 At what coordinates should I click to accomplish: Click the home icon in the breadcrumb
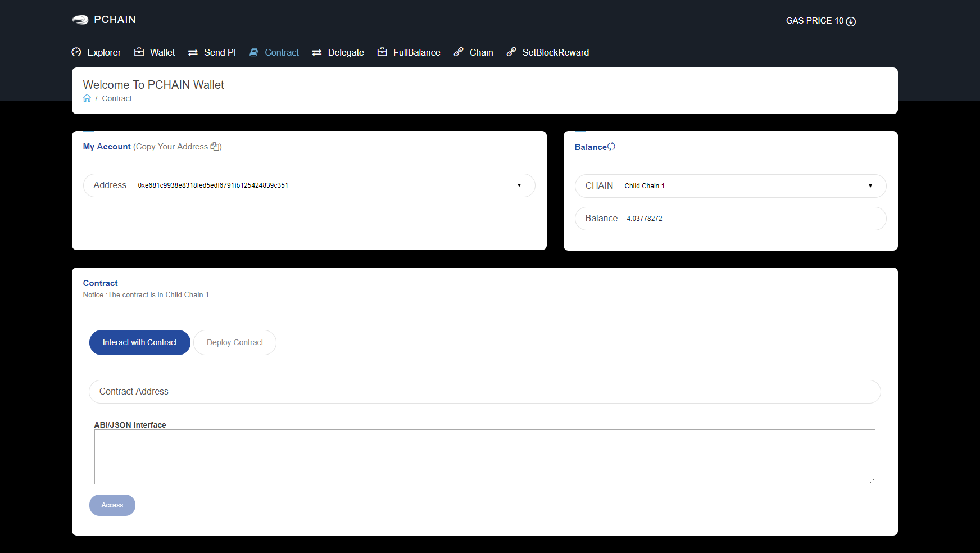(x=87, y=98)
